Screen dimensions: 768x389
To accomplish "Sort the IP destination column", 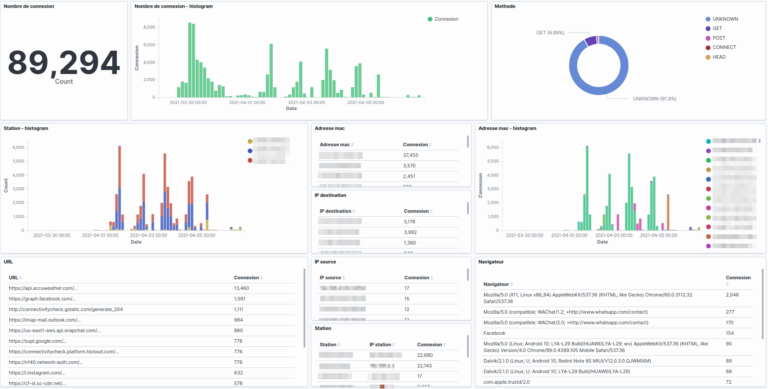I will [x=337, y=211].
